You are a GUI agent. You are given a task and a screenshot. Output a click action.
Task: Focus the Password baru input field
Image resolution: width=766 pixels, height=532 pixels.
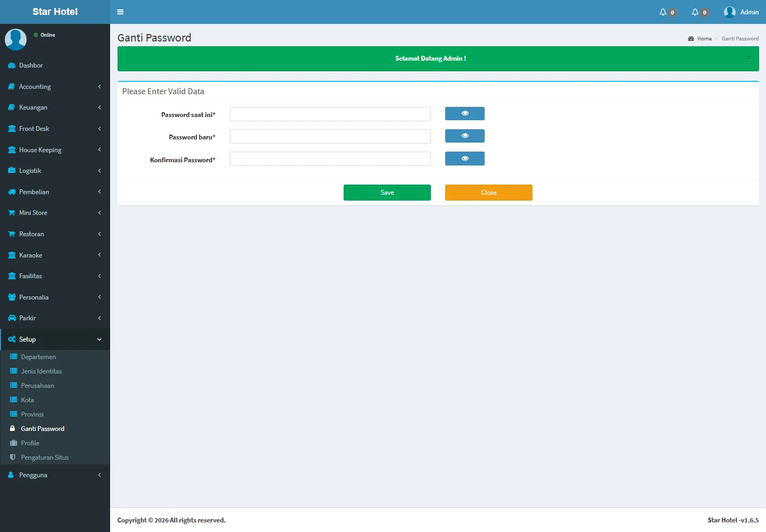point(330,137)
